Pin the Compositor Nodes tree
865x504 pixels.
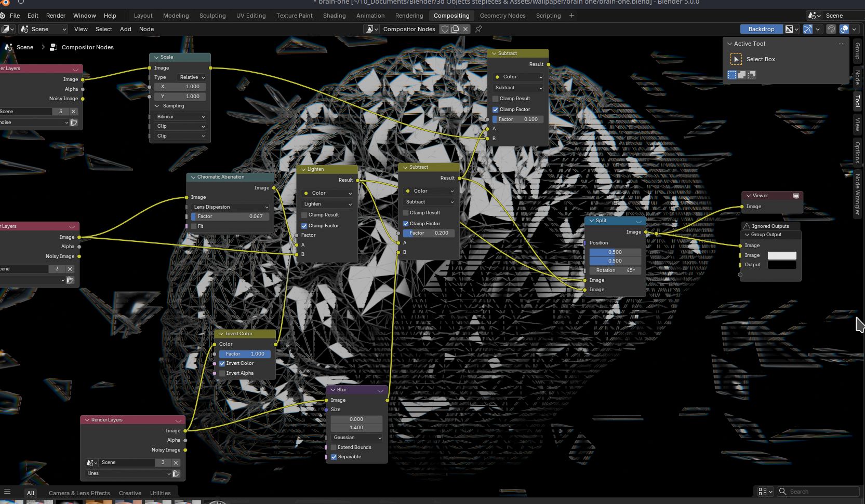(478, 29)
